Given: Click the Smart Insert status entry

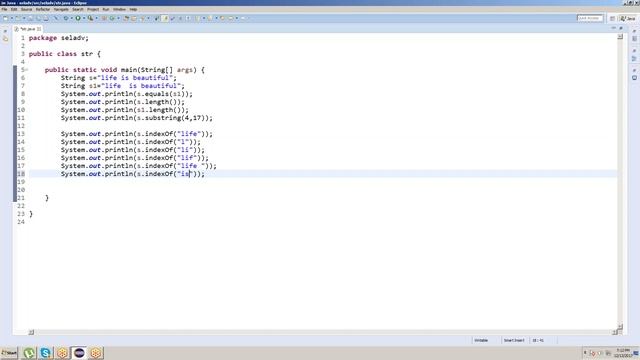Looking at the screenshot, I should pyautogui.click(x=514, y=340).
